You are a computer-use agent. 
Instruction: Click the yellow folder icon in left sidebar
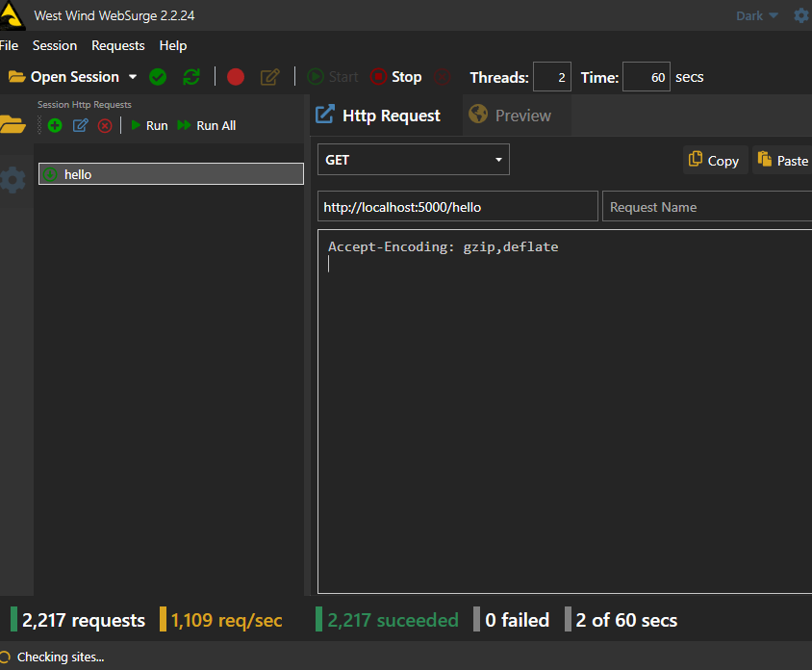coord(13,124)
